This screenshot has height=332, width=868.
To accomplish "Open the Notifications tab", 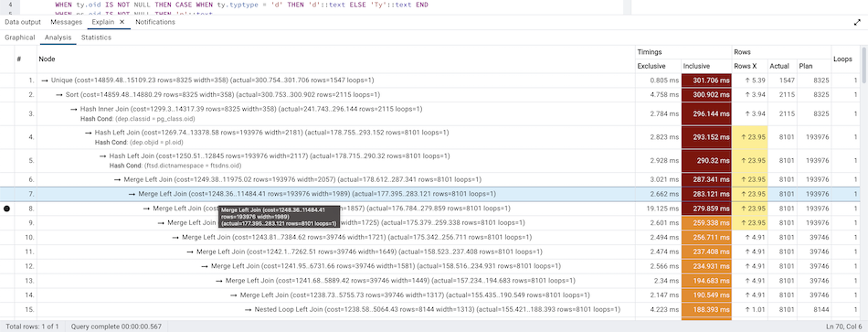I will (x=155, y=22).
